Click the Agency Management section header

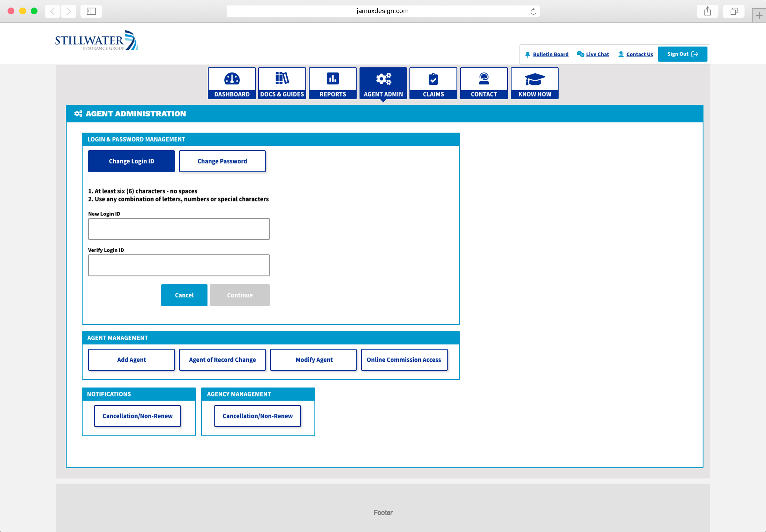(x=258, y=394)
